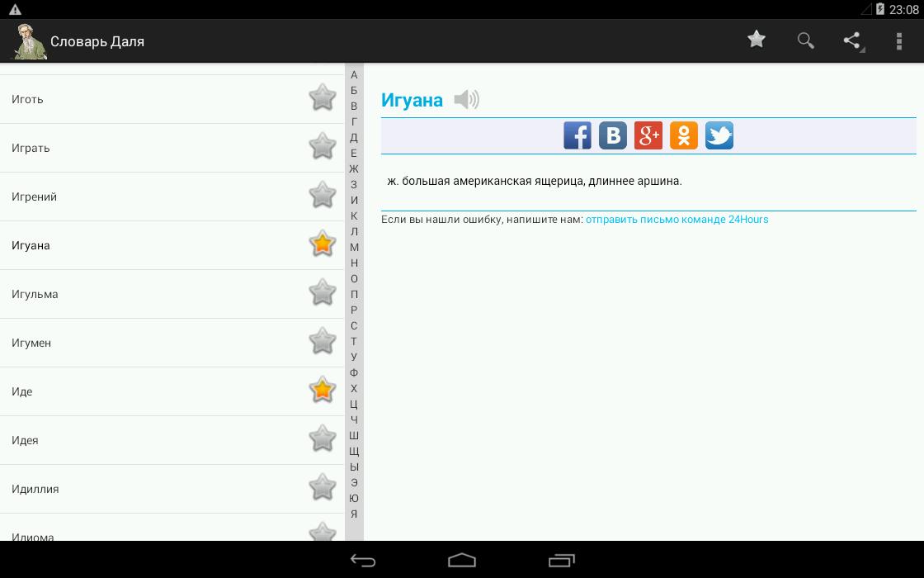Jump to letter Щ in index
Viewport: 924px width, 578px height.
coord(354,451)
